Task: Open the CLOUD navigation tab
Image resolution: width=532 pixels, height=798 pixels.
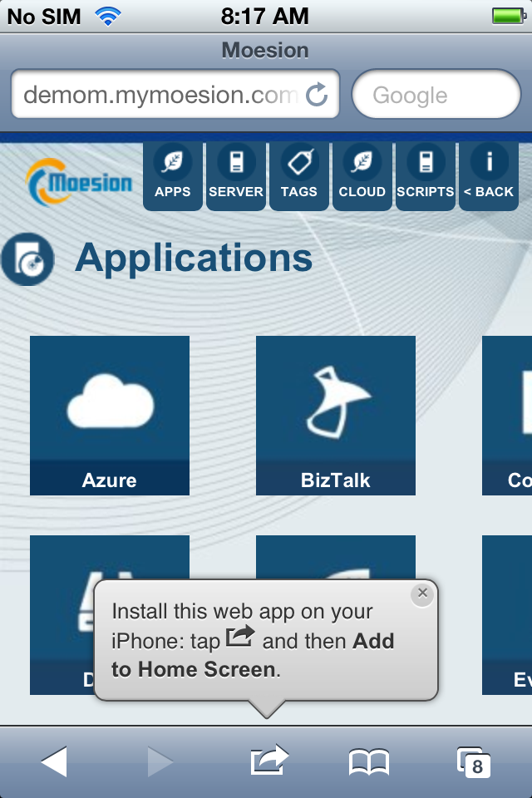Action: 362,176
